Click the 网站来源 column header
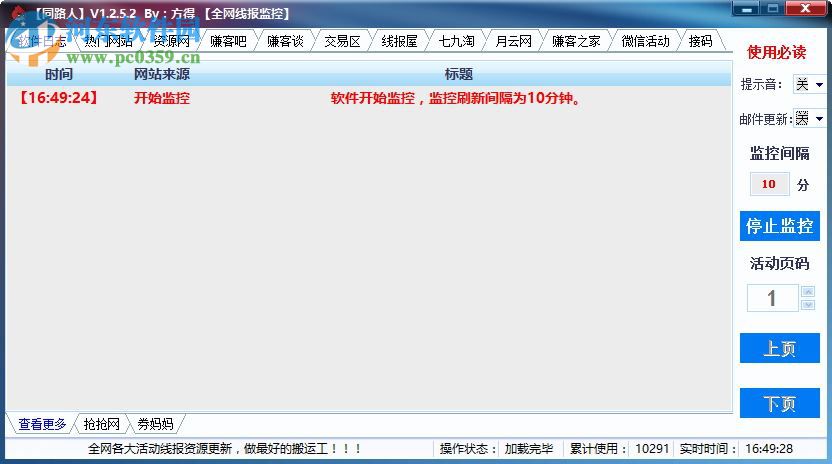Image resolution: width=832 pixels, height=464 pixels. tap(162, 74)
